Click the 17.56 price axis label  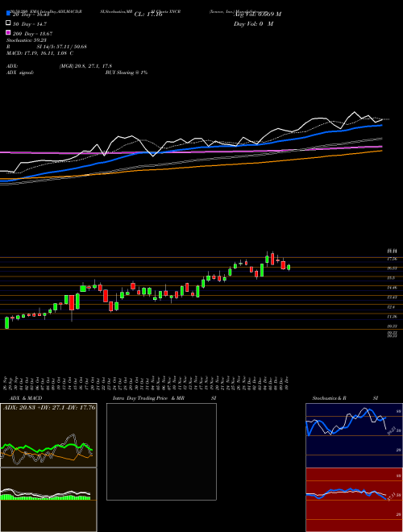[393, 259]
